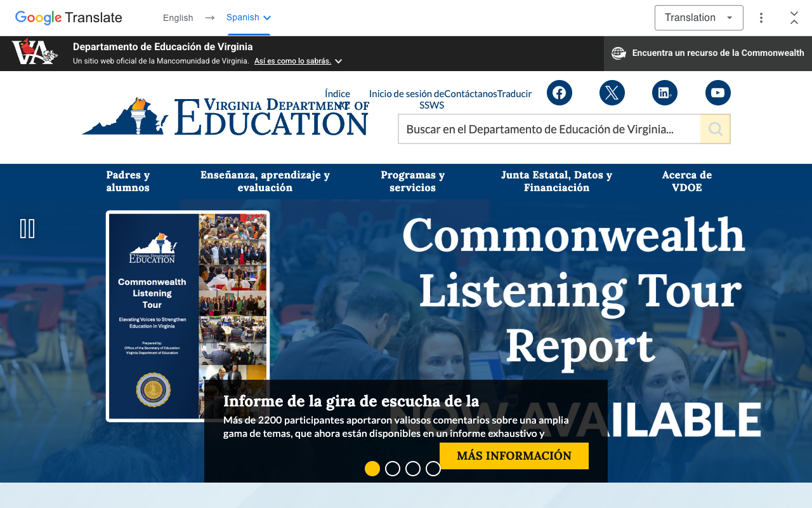
Task: Click the search magnifier button
Action: tap(716, 129)
